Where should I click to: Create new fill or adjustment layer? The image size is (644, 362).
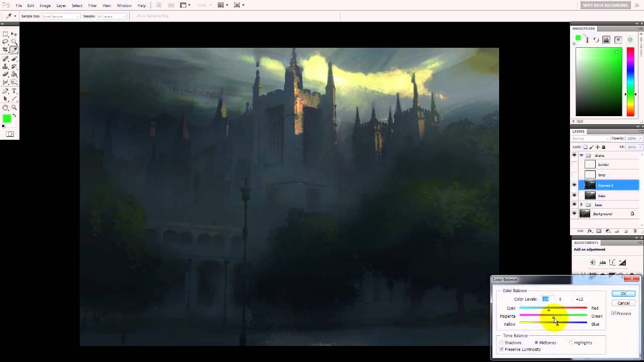pos(608,231)
